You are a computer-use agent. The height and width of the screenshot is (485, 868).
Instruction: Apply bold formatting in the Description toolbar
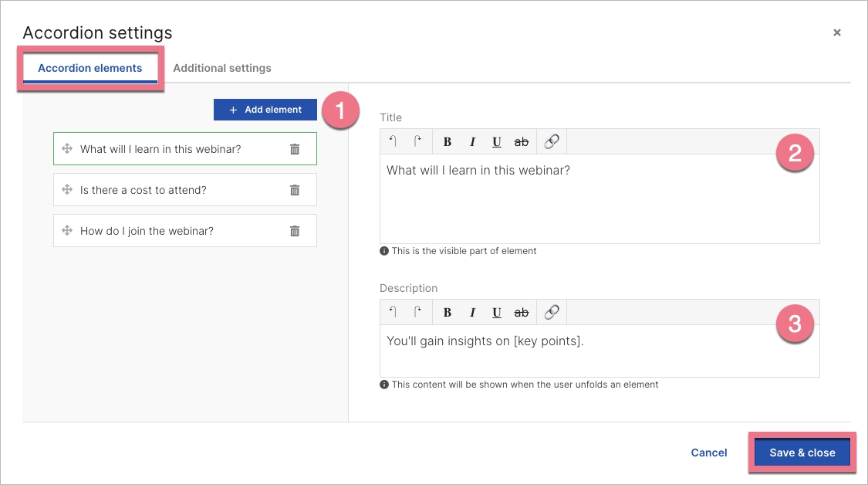coord(448,312)
